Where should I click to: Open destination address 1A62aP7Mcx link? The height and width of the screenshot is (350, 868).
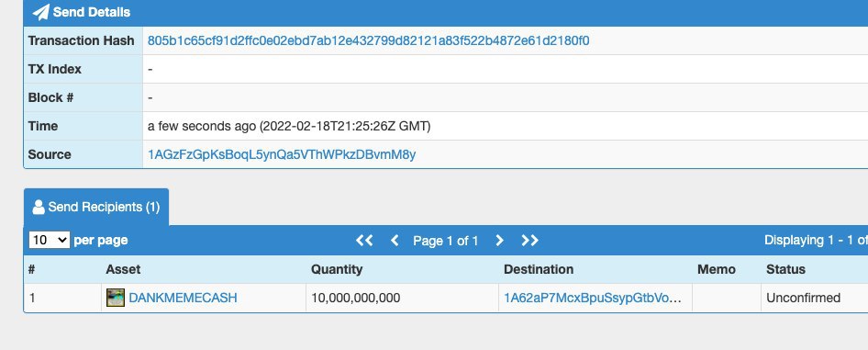click(593, 298)
